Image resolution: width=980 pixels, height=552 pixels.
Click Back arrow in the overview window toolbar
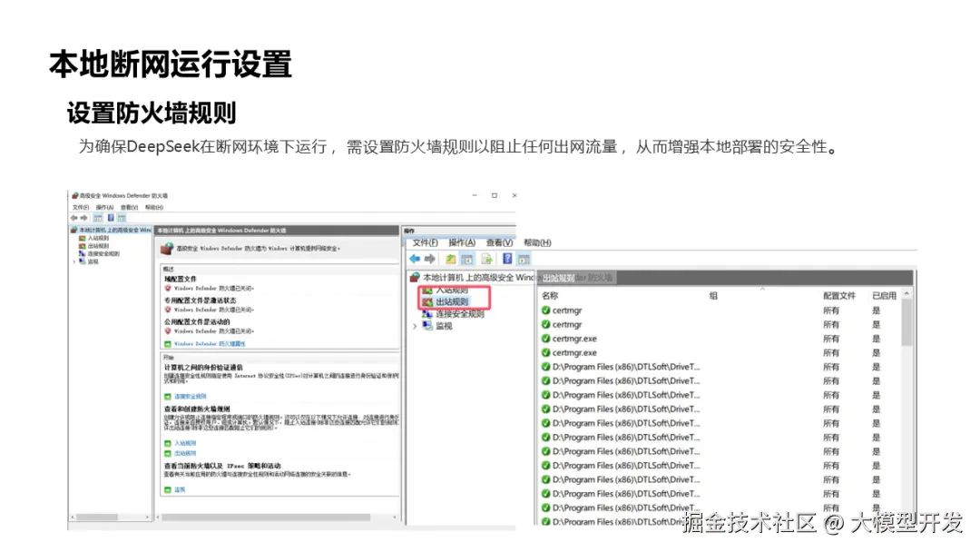click(x=74, y=218)
